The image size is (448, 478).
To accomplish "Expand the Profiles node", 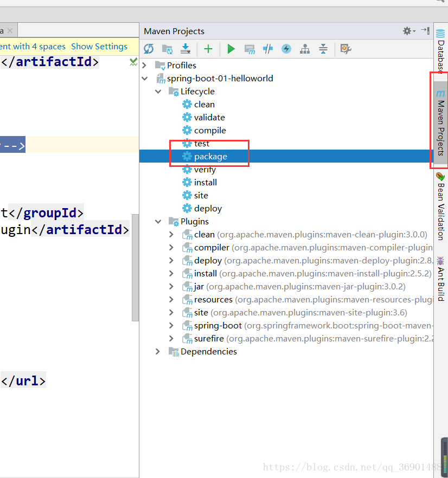I will click(145, 65).
